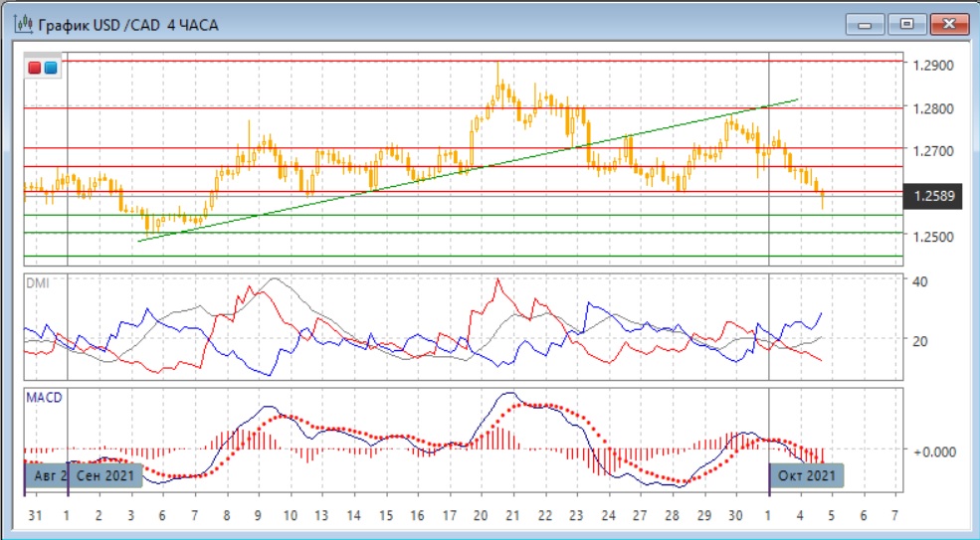Click the 1.2900 price axis label

(933, 66)
